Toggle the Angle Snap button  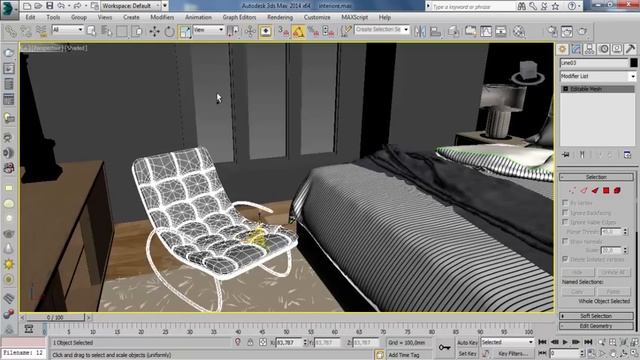[298, 31]
